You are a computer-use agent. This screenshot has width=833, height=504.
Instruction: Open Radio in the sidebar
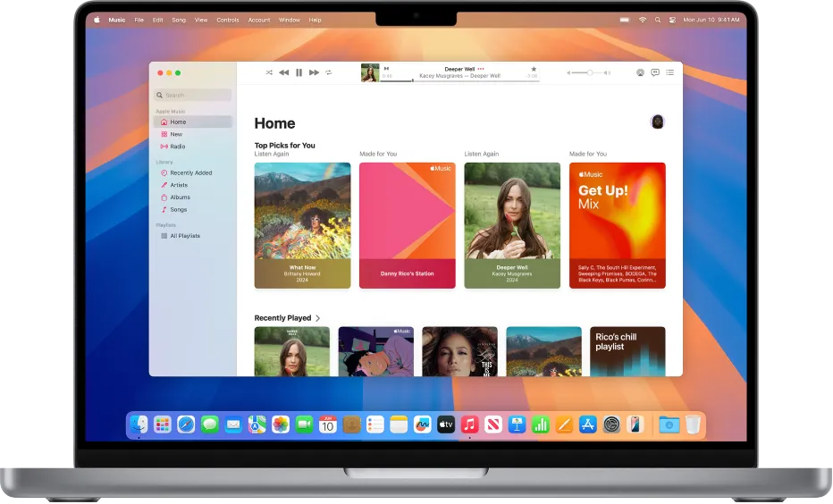pos(193,147)
